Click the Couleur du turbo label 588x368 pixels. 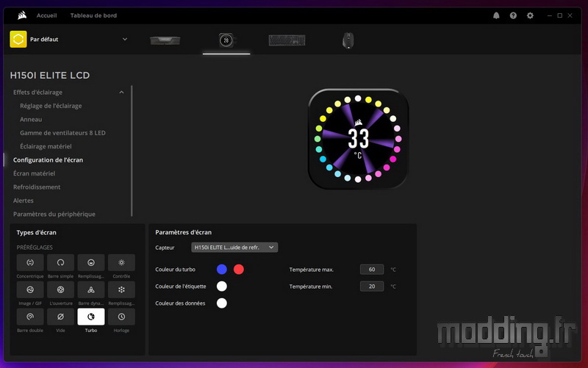click(175, 270)
